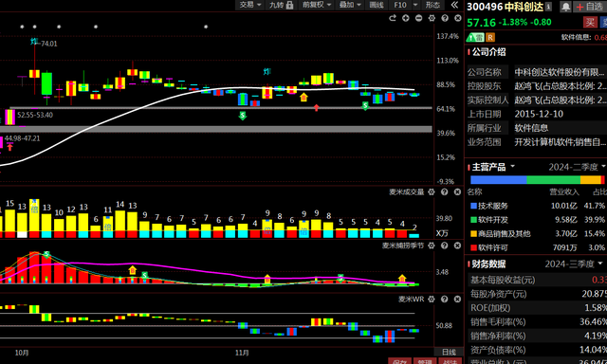Open 麦米WR help icon
This screenshot has width=607, height=364.
pyautogui.click(x=445, y=299)
